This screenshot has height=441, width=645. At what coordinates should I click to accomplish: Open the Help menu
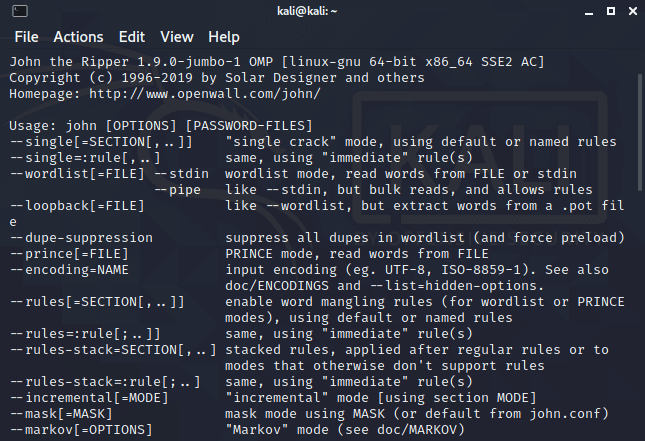224,37
